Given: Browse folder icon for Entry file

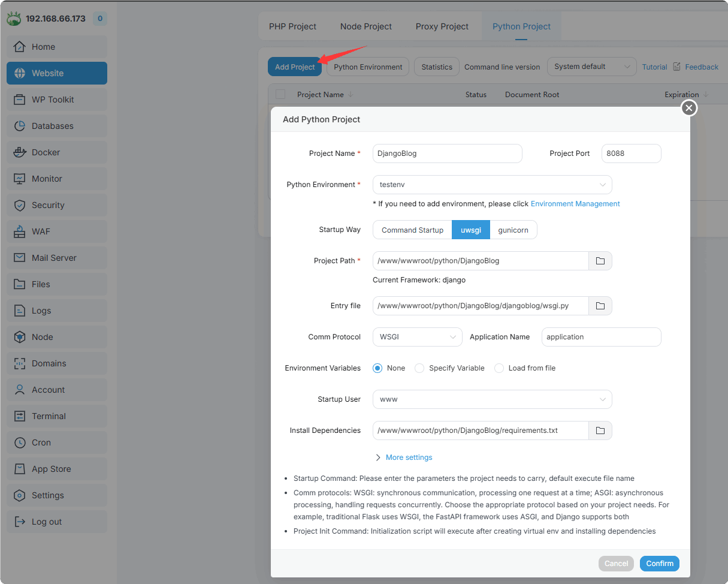Looking at the screenshot, I should tap(600, 306).
